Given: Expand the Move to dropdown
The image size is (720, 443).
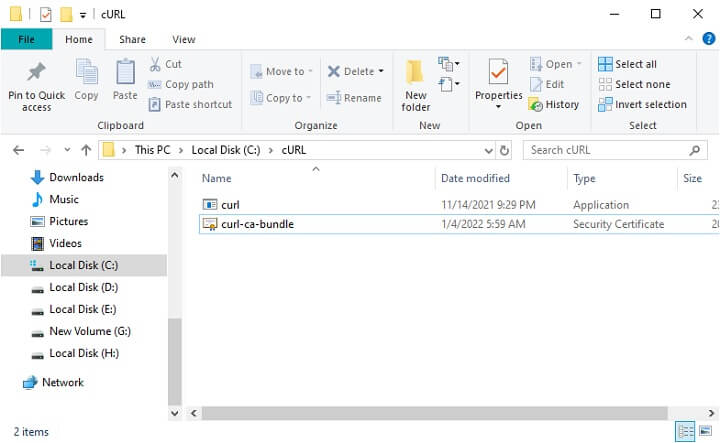Looking at the screenshot, I should click(310, 72).
